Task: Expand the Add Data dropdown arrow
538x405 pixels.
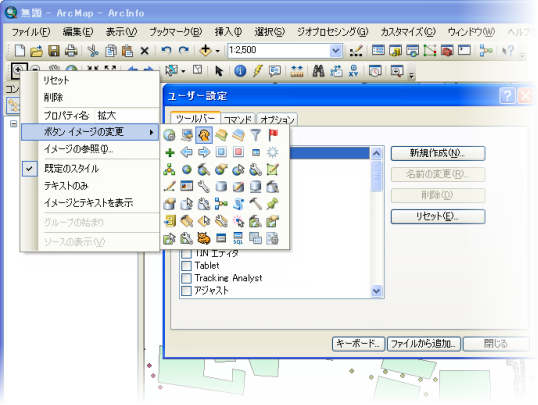Action: click(x=218, y=51)
